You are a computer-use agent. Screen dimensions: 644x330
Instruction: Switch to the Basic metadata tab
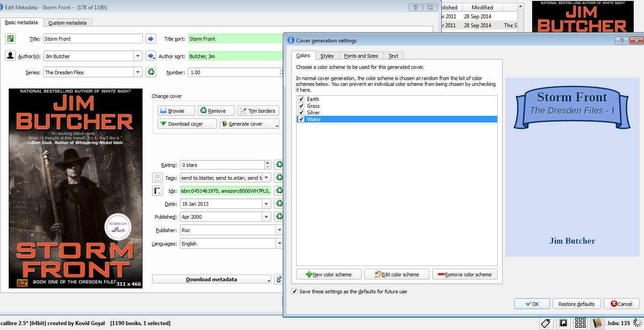(x=21, y=22)
